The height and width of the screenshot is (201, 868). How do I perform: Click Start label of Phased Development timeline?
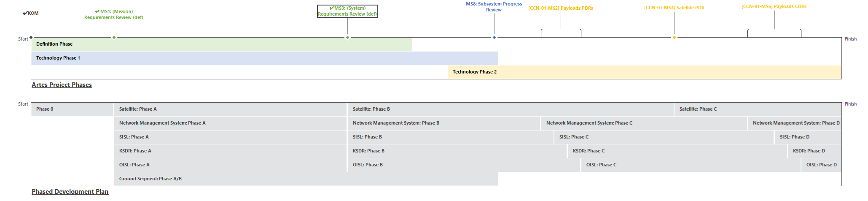(23, 104)
